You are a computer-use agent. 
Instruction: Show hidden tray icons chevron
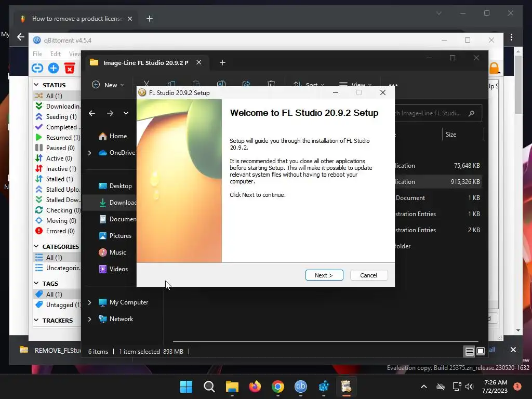pos(424,387)
